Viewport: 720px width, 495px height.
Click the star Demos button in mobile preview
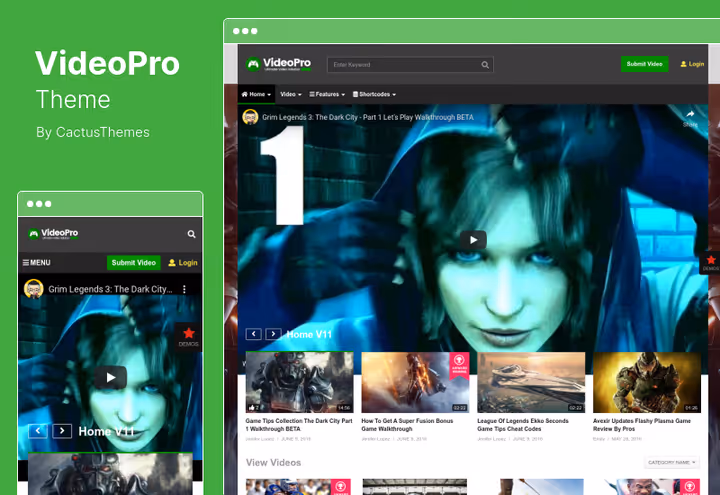pos(188,337)
